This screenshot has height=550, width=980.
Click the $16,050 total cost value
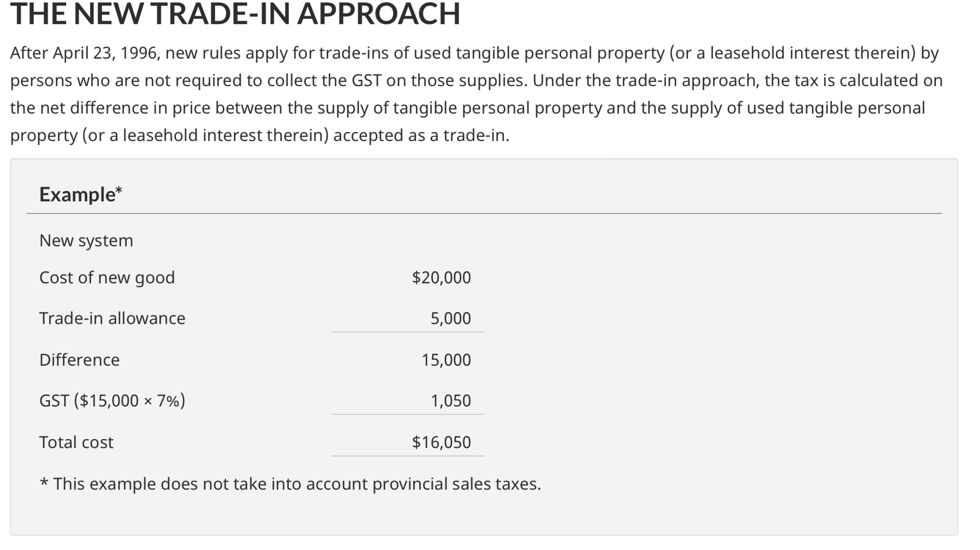click(x=441, y=442)
